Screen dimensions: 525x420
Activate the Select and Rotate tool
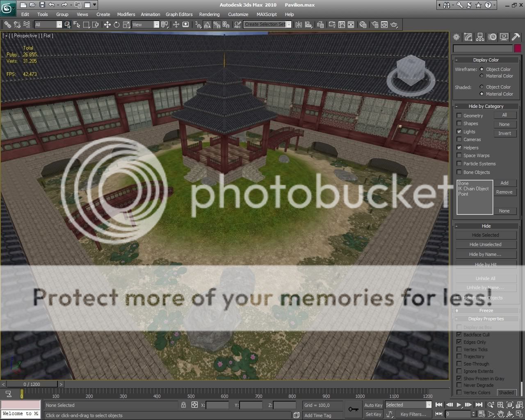pyautogui.click(x=117, y=25)
